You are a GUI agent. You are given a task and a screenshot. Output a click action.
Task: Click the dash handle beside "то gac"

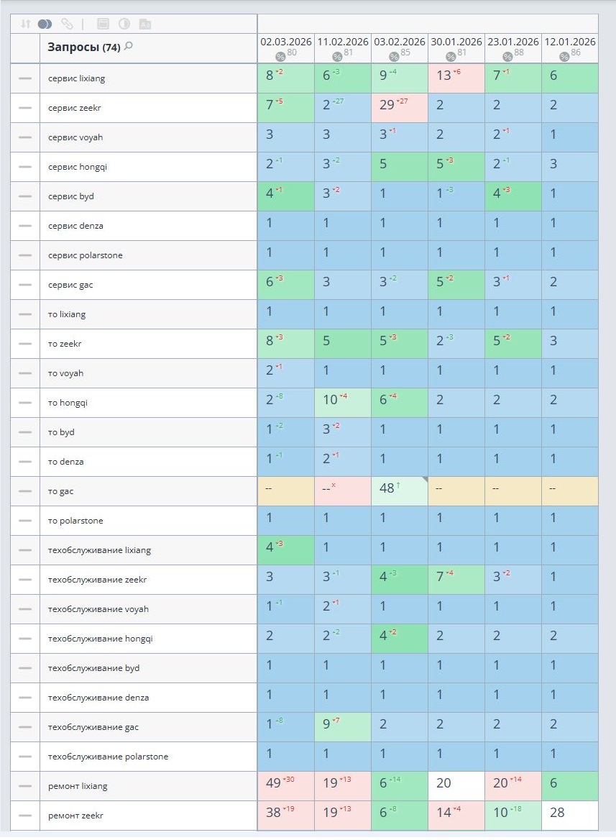click(x=25, y=491)
